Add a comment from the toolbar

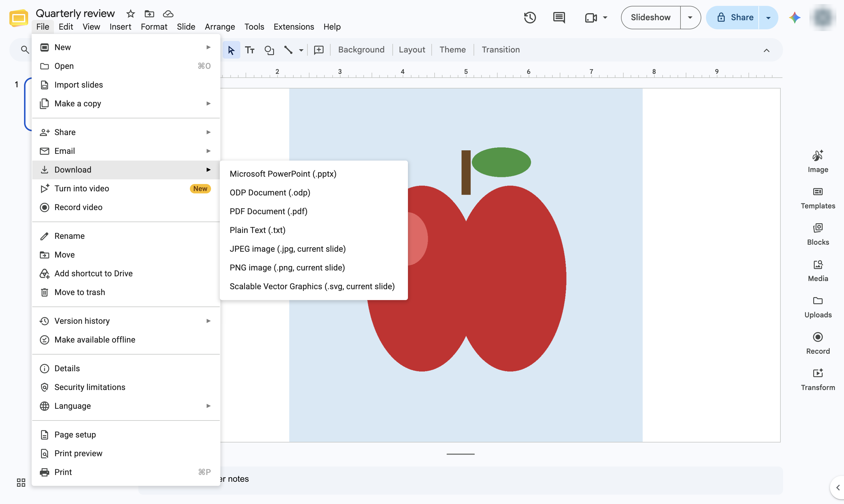(x=318, y=50)
